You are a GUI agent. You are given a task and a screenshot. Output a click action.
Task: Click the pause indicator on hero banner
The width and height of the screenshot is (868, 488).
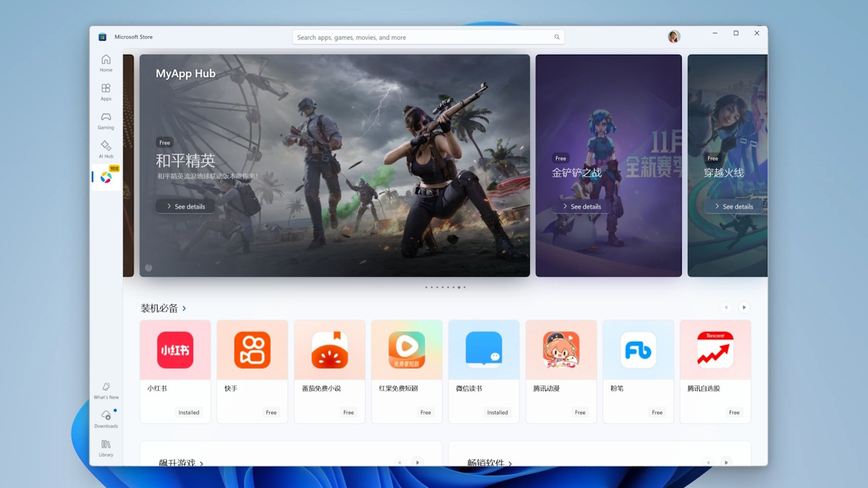click(149, 268)
